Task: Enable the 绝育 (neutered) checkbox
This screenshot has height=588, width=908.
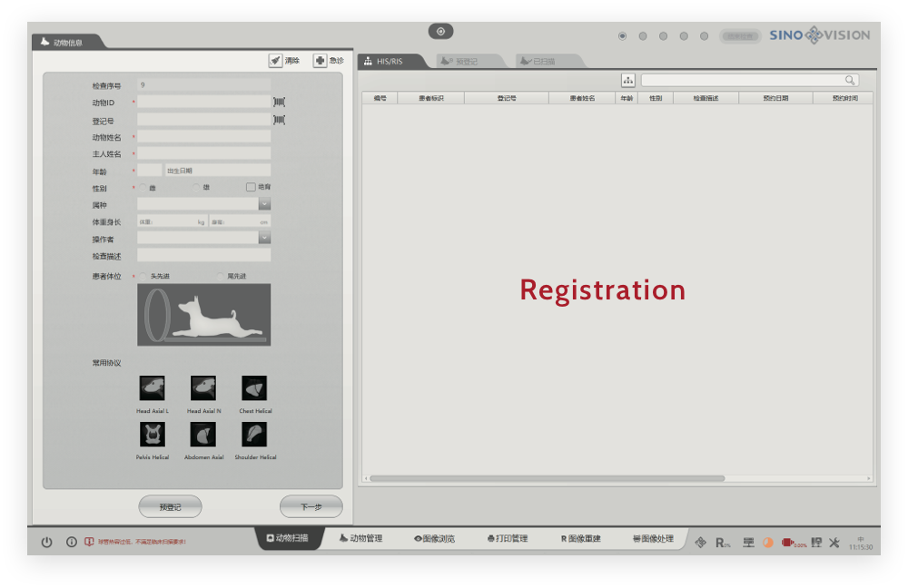Action: tap(251, 187)
